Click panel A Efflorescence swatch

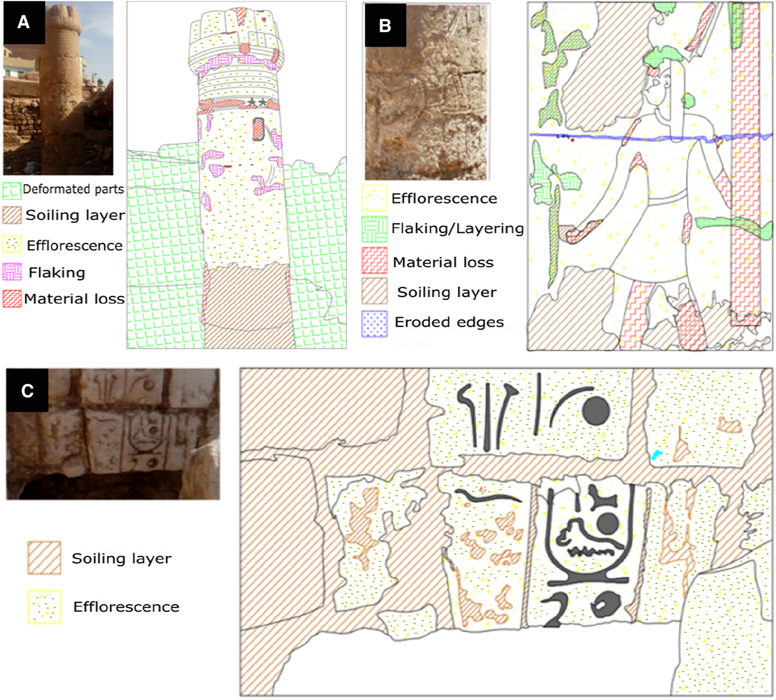pos(12,245)
